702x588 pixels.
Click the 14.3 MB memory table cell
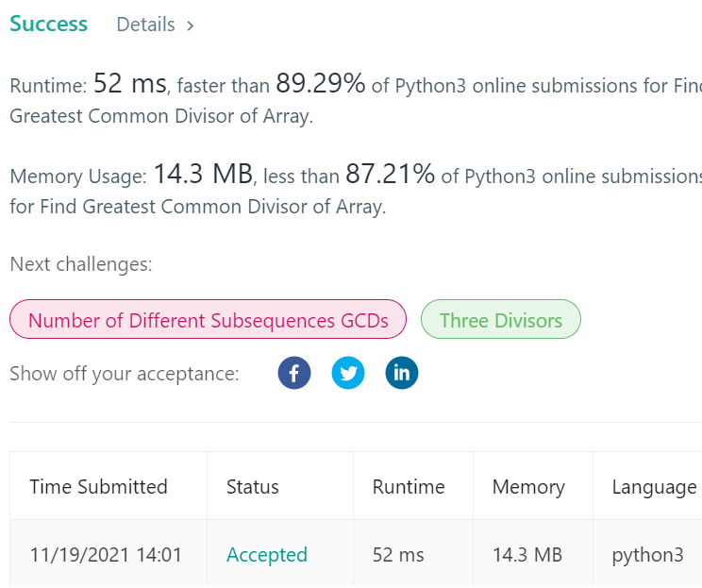[x=526, y=554]
